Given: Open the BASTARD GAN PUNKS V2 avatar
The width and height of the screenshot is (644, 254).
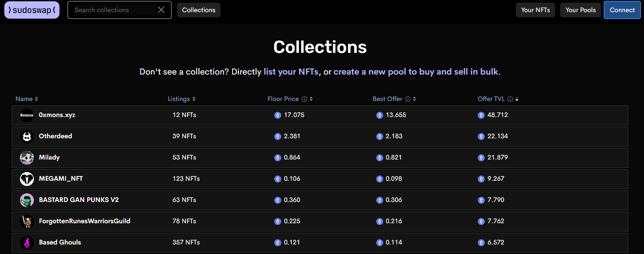Looking at the screenshot, I should (x=27, y=200).
